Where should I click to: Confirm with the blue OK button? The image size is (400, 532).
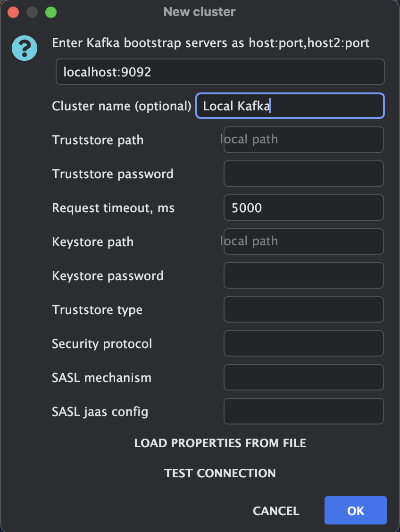tap(355, 510)
